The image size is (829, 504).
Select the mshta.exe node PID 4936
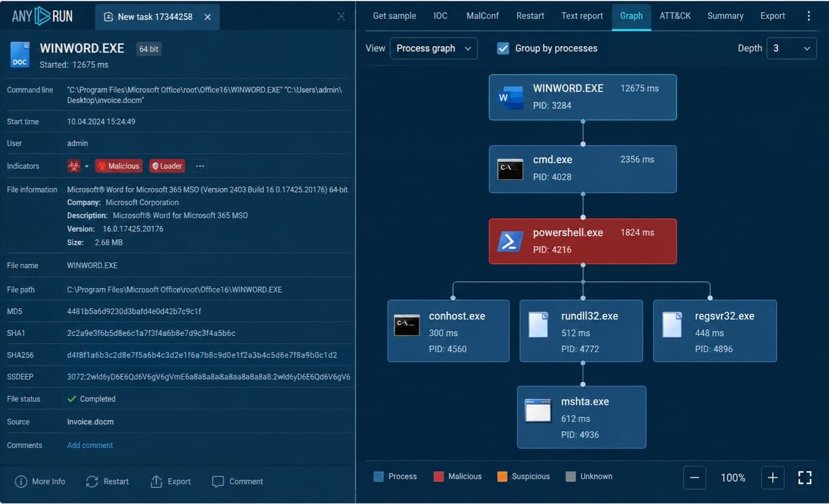pos(581,417)
